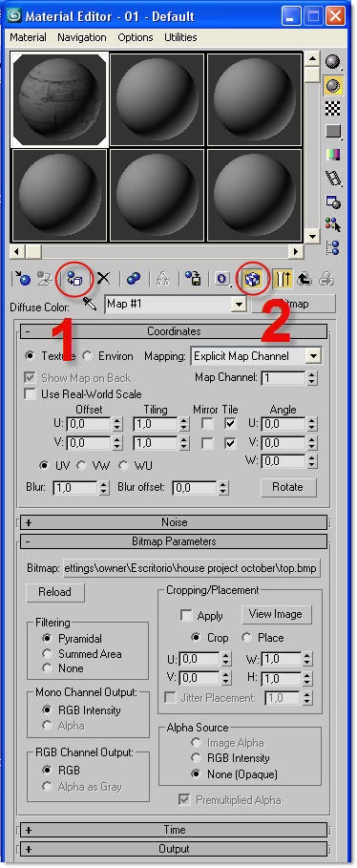Toggle Backlight icon in side toolbar
The image size is (357, 868).
(x=332, y=86)
